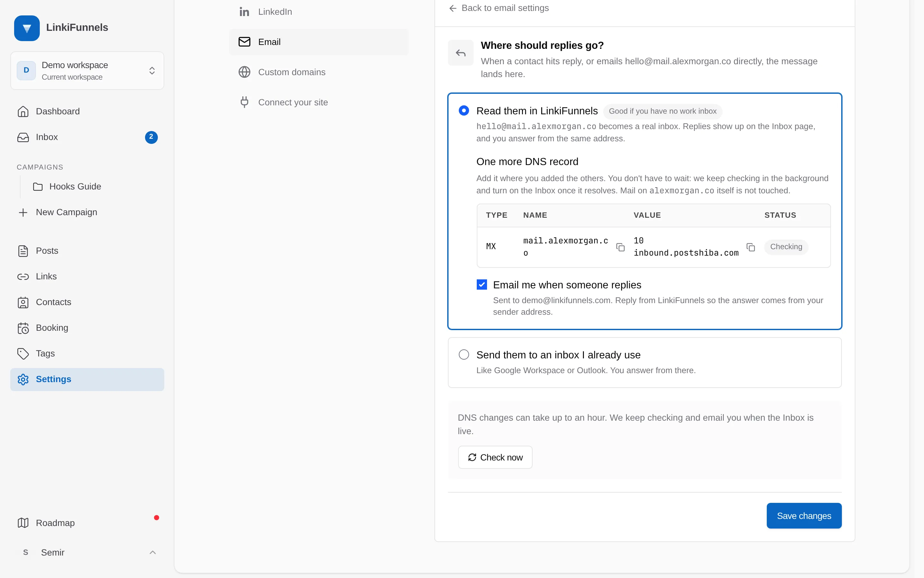Copy the MX value inbound.postshiba.com

(751, 247)
